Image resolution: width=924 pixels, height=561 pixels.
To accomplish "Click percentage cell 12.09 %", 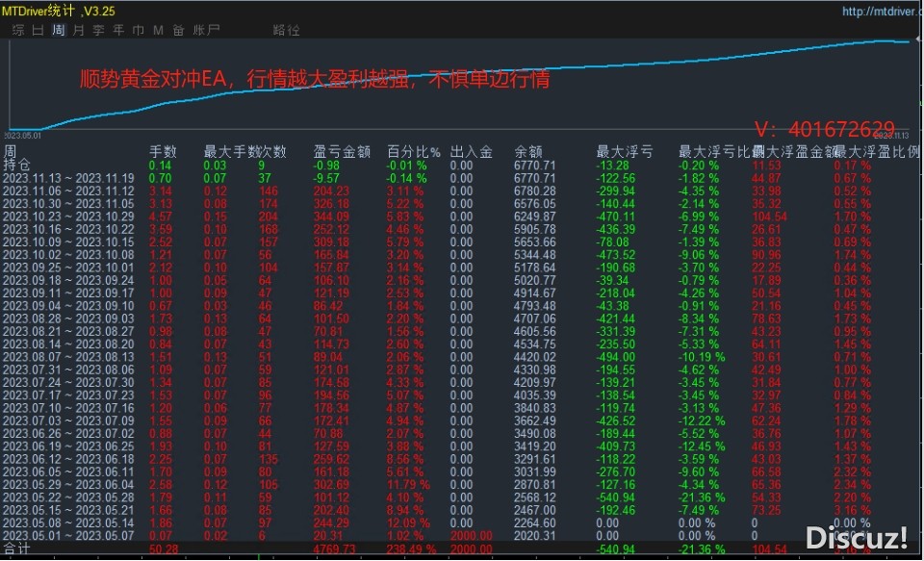I will (x=408, y=523).
